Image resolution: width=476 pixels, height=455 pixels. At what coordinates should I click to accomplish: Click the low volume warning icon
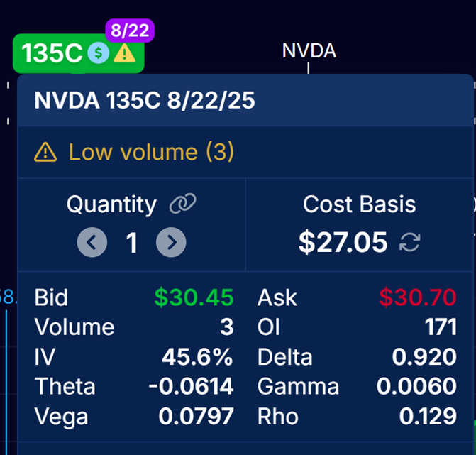(x=45, y=152)
